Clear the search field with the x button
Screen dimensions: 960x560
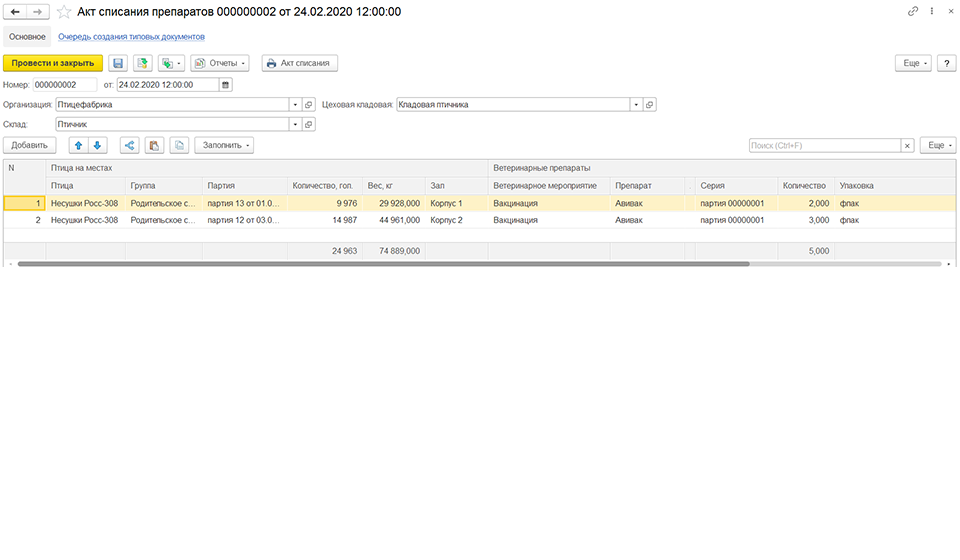point(907,146)
